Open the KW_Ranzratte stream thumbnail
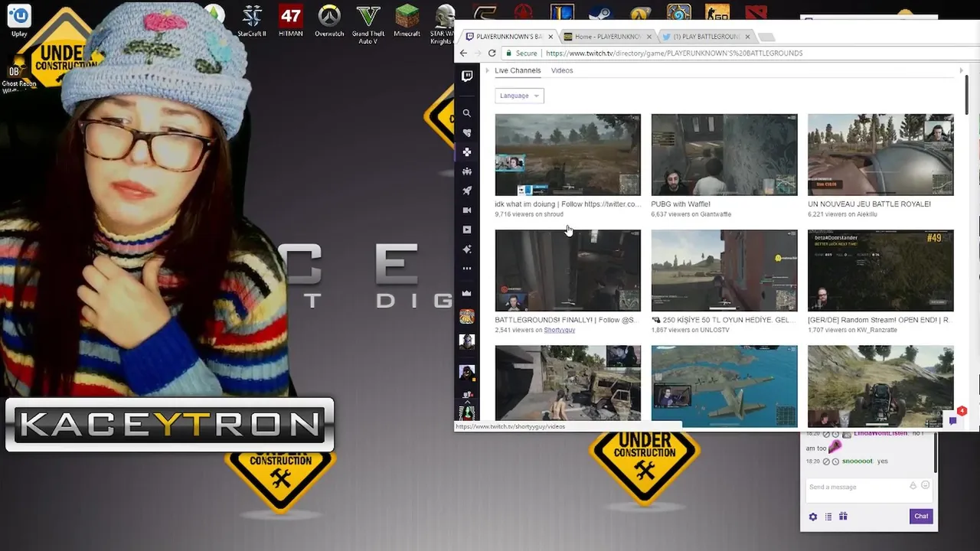 click(880, 270)
